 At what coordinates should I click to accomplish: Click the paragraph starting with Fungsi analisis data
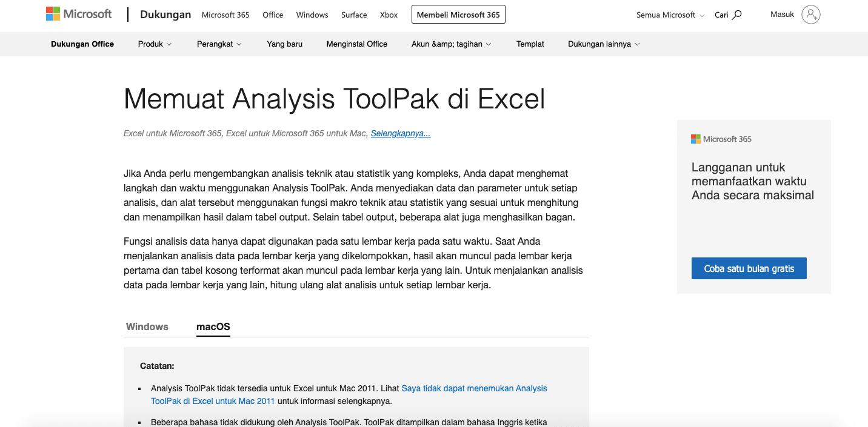click(353, 263)
